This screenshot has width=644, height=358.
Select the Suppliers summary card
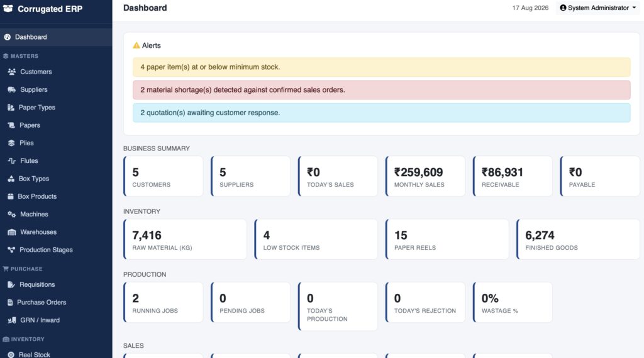250,176
